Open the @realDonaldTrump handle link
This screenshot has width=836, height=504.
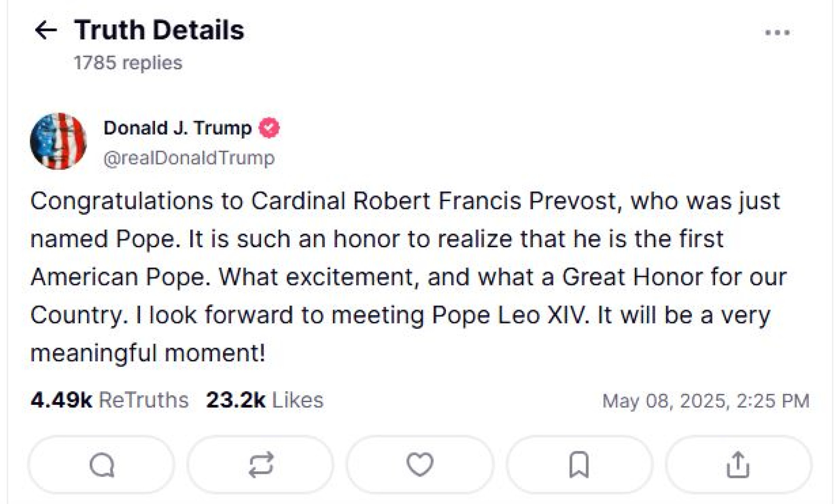189,158
